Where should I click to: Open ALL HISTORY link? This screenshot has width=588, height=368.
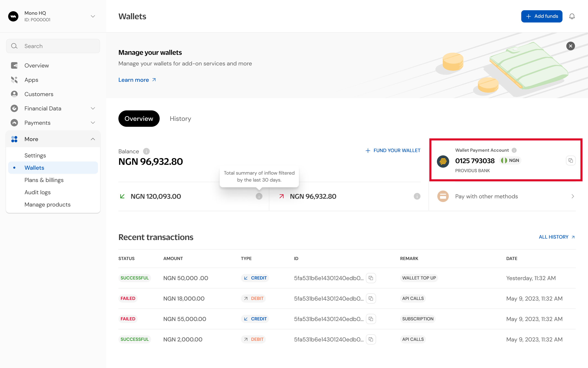[557, 237]
